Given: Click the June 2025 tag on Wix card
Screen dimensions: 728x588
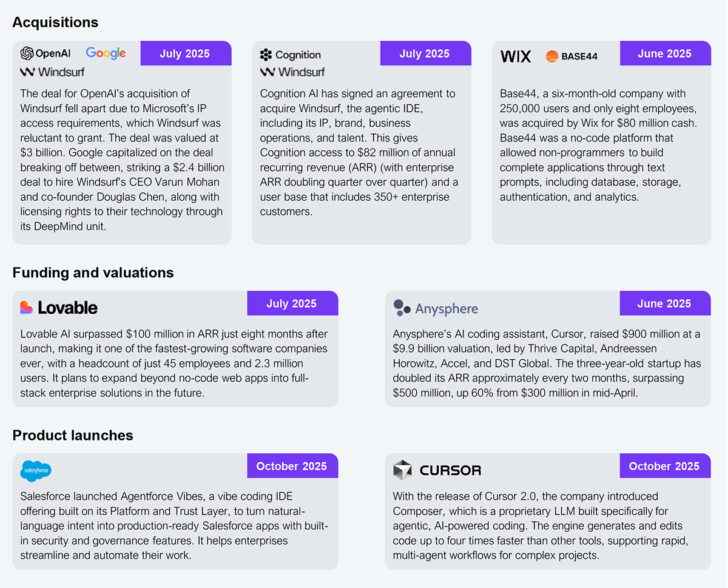Looking at the screenshot, I should point(664,53).
